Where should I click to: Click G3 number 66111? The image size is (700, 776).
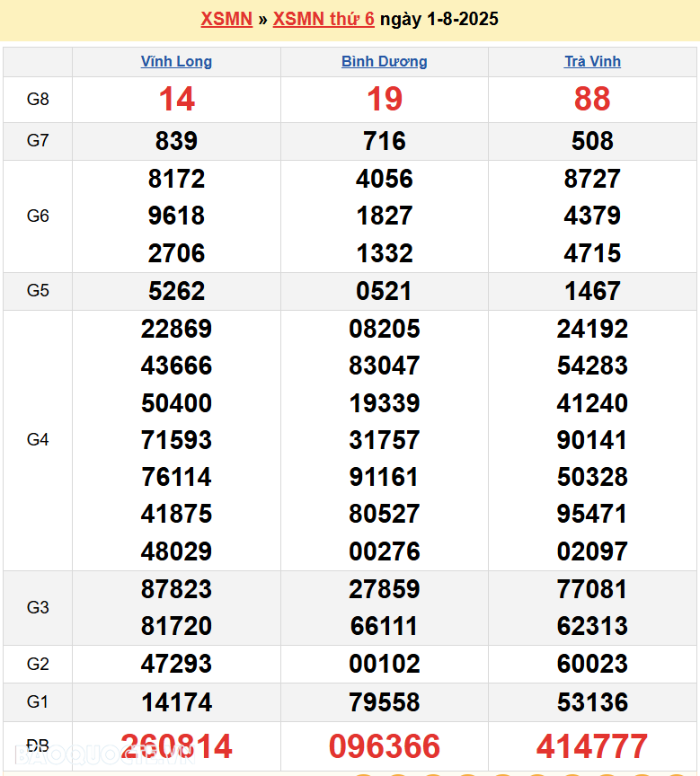[x=384, y=626]
